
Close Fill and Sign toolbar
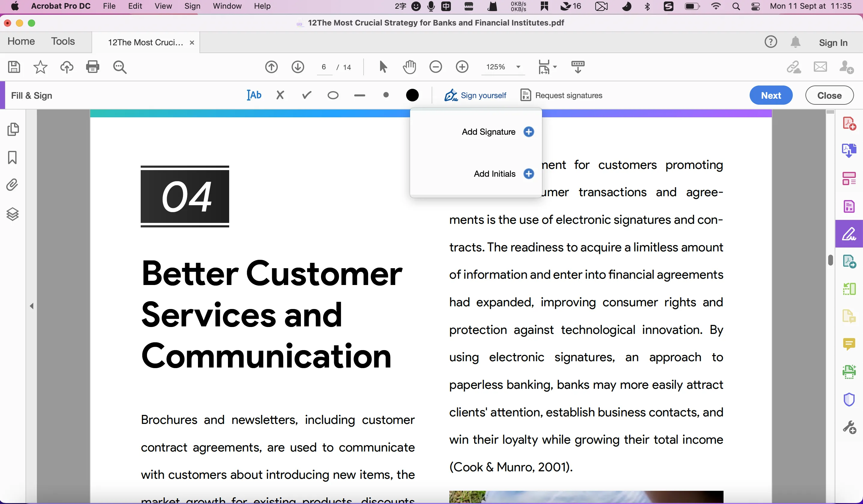click(830, 95)
